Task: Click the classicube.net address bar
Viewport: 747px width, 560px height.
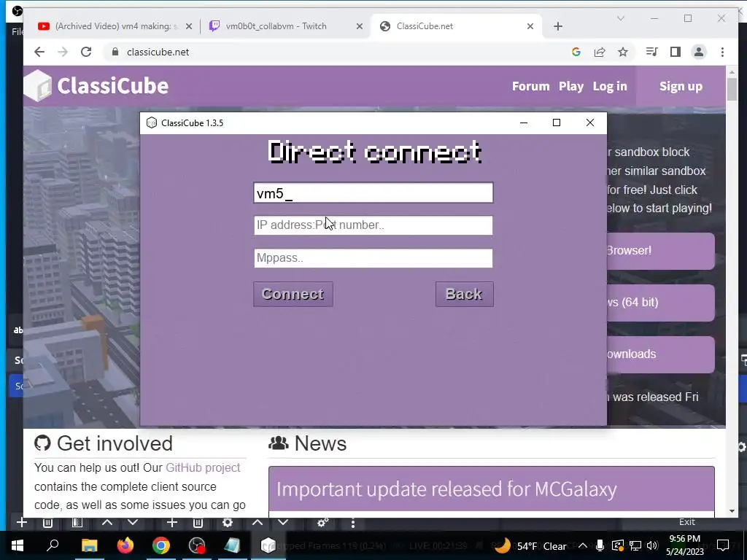Action: (x=333, y=52)
